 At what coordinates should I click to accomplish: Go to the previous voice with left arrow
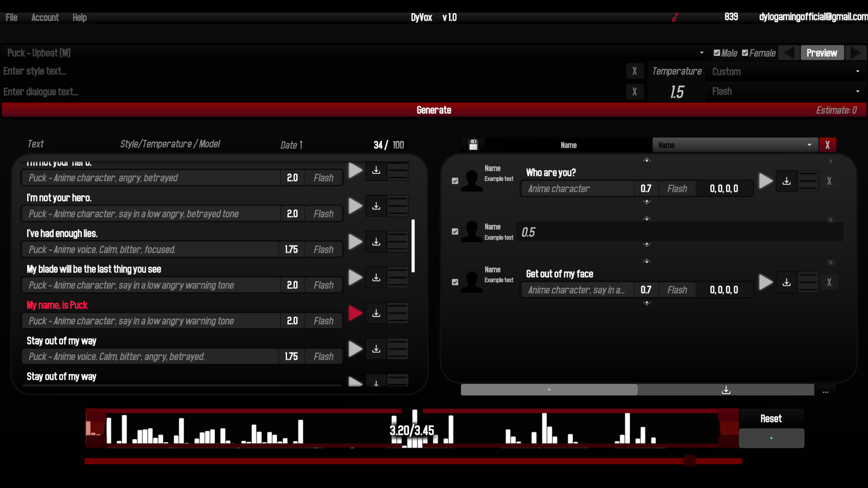789,53
